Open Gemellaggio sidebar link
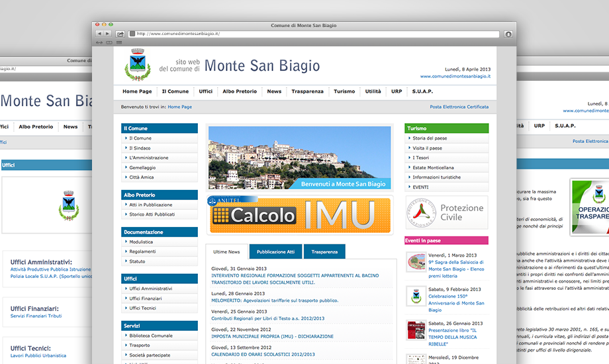The width and height of the screenshot is (609, 364). point(142,167)
